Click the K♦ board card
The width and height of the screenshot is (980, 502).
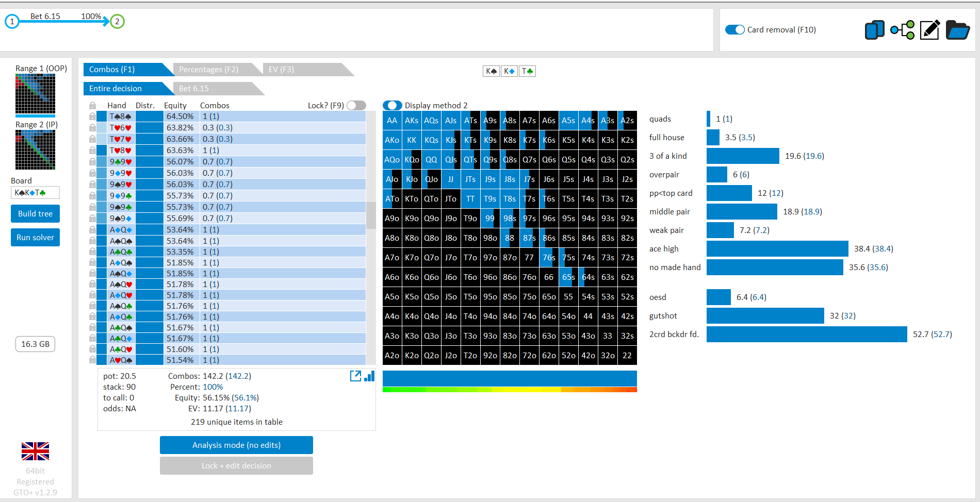[x=510, y=71]
